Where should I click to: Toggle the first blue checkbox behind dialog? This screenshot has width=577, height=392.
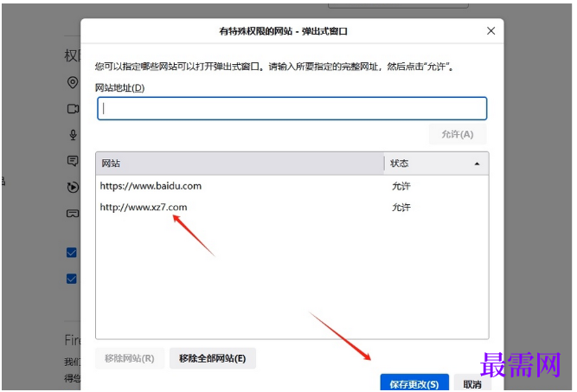72,253
